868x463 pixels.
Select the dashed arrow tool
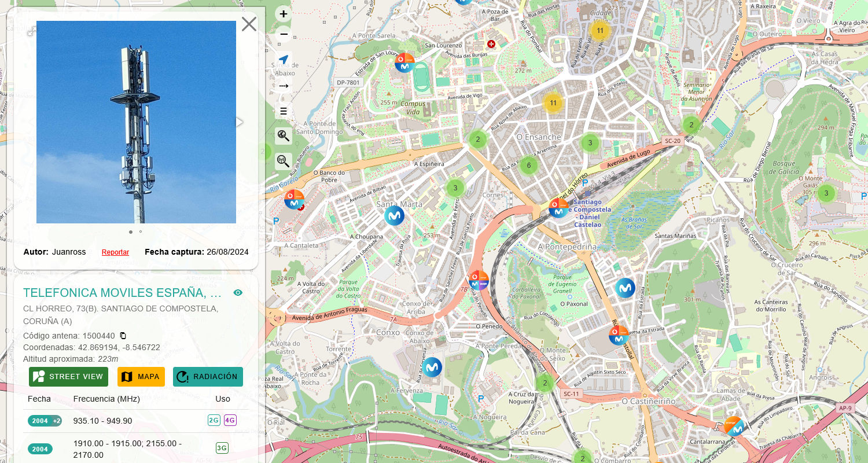pos(284,86)
